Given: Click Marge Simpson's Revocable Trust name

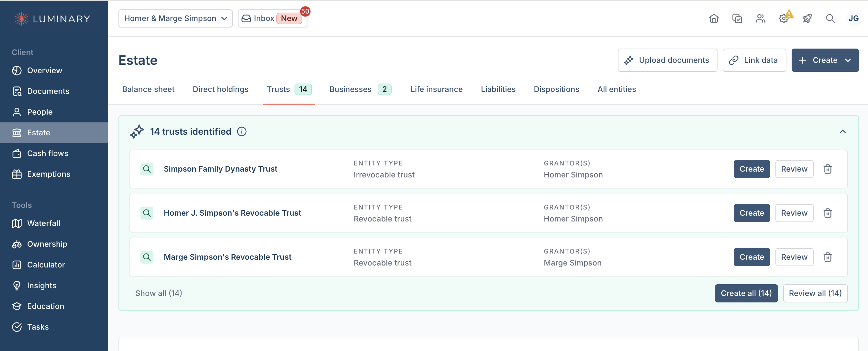Looking at the screenshot, I should coord(228,257).
